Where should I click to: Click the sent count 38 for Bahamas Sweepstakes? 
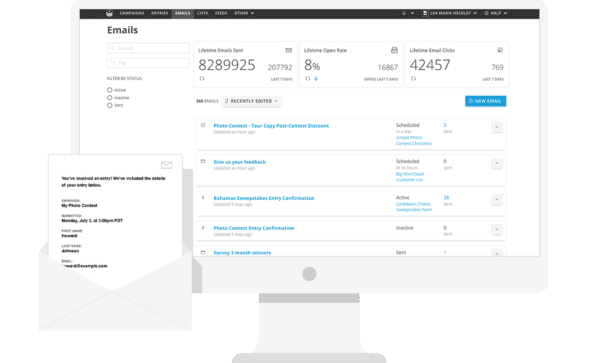[x=446, y=198]
